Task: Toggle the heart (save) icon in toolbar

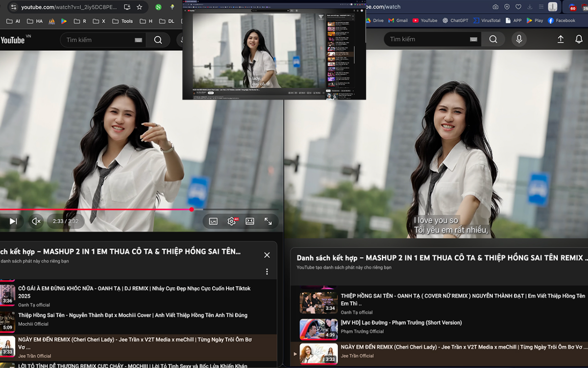Action: point(518,7)
